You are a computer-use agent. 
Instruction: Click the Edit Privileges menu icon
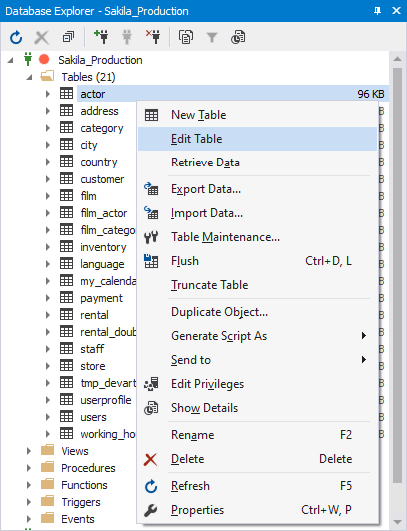(151, 384)
